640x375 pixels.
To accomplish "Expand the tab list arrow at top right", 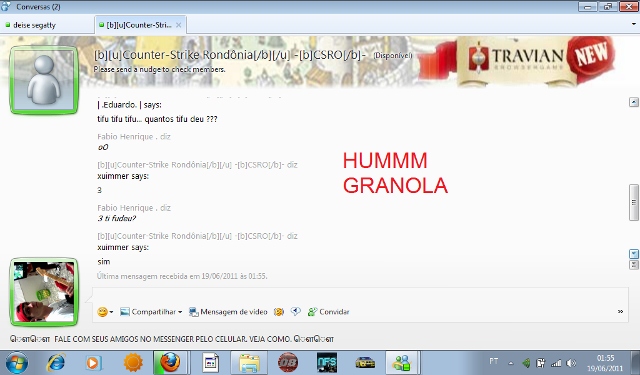I will click(634, 24).
